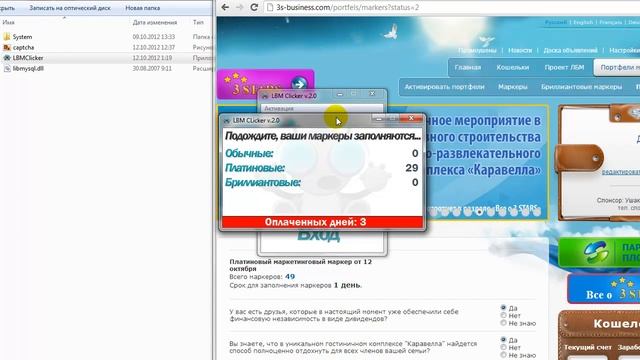Click the dark active carousel dot
The image size is (640, 360).
480,212
